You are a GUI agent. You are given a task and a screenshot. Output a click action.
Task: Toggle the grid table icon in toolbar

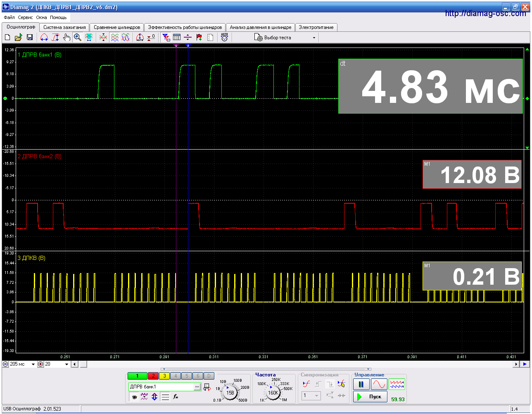point(177,38)
